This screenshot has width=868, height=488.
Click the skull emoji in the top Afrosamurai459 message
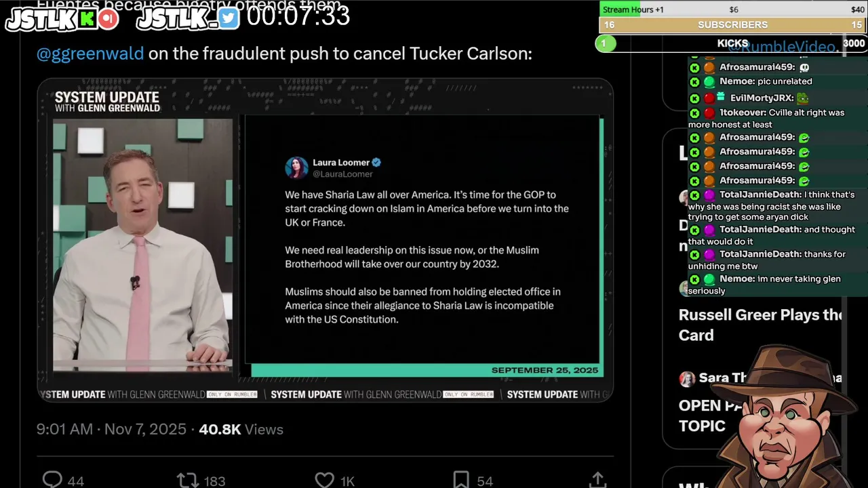pyautogui.click(x=804, y=68)
